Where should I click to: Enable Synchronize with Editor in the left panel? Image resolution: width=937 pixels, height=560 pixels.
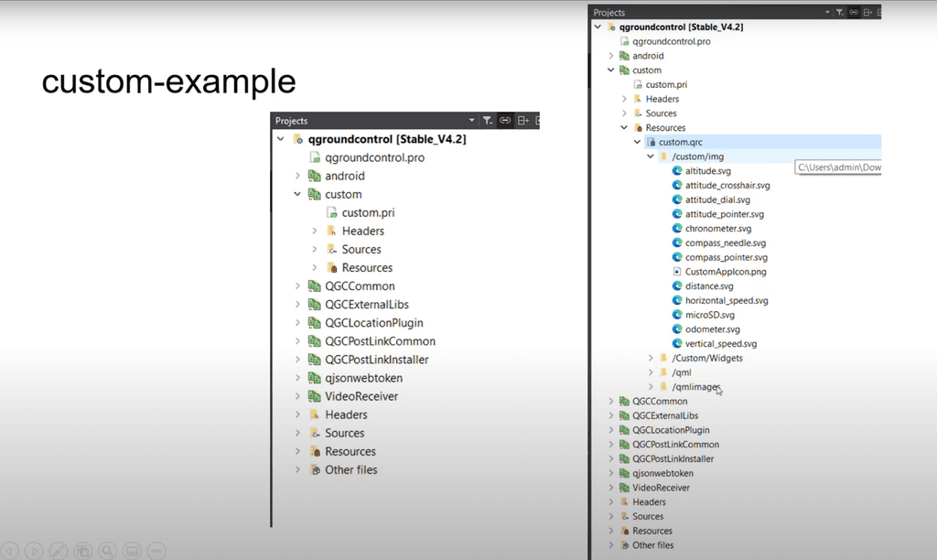pos(503,120)
